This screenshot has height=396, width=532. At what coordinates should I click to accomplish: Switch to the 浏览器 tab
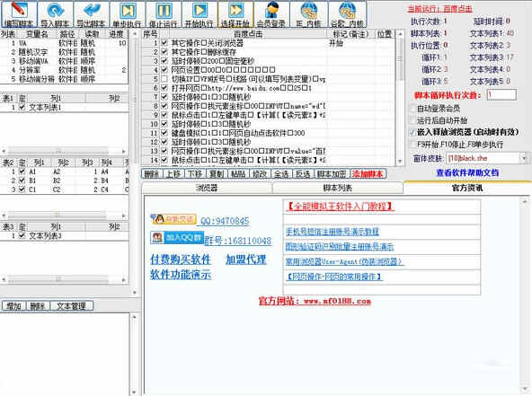207,188
